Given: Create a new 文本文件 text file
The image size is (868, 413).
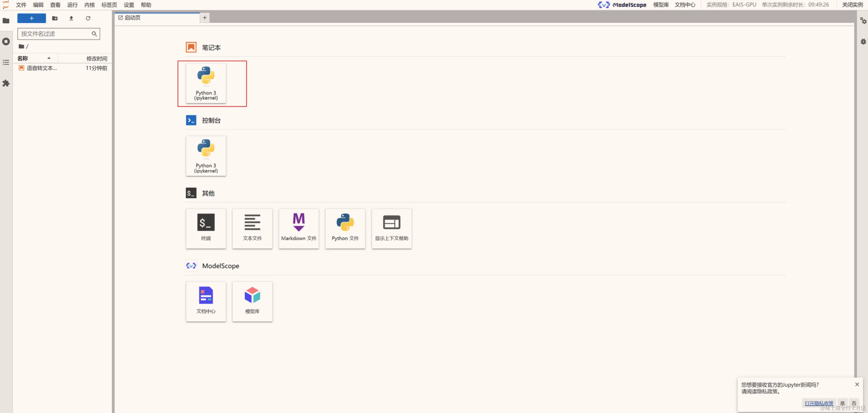Looking at the screenshot, I should (252, 229).
